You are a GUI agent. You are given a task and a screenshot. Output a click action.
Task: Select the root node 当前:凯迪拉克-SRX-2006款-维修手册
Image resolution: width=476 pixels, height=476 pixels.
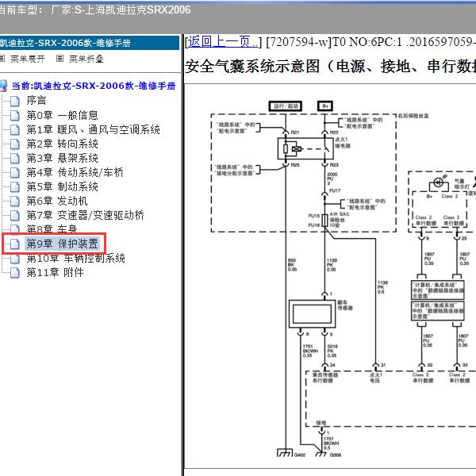click(x=94, y=86)
